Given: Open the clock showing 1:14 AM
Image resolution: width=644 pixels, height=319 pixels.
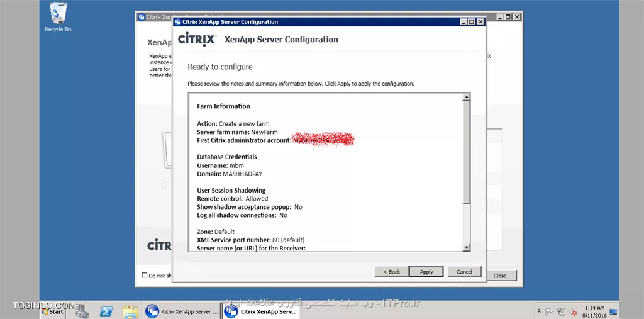Looking at the screenshot, I should [x=594, y=311].
